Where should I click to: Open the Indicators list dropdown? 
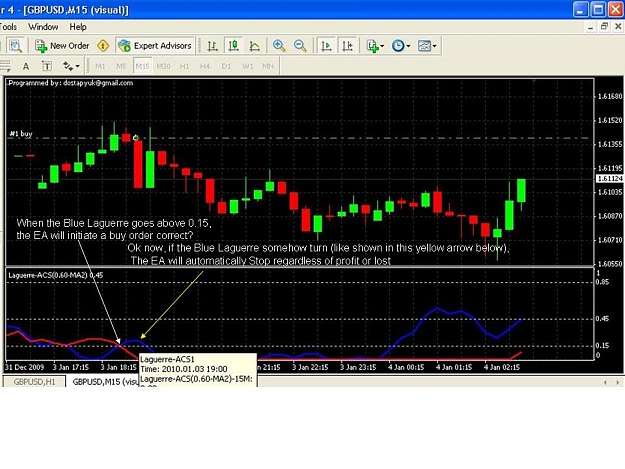[x=375, y=46]
